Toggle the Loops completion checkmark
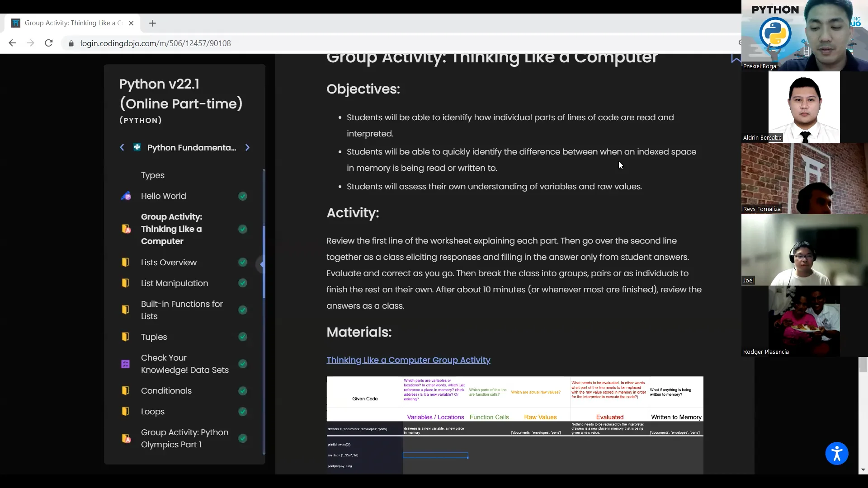The image size is (868, 488). click(243, 412)
